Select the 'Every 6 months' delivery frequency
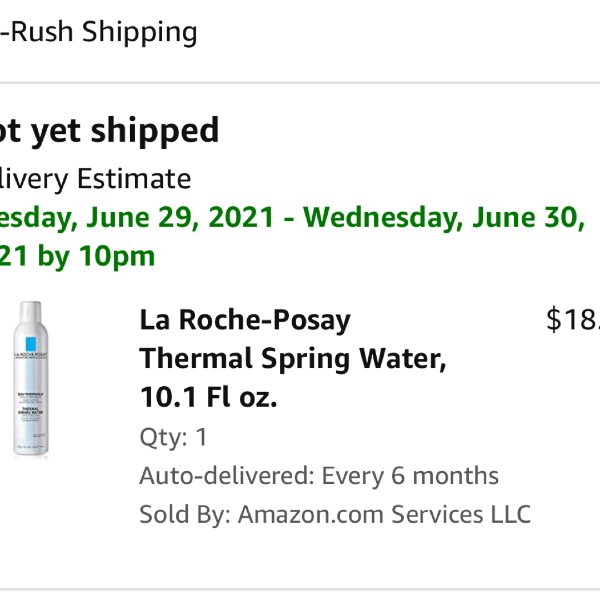This screenshot has height=600, width=600. pos(410,476)
